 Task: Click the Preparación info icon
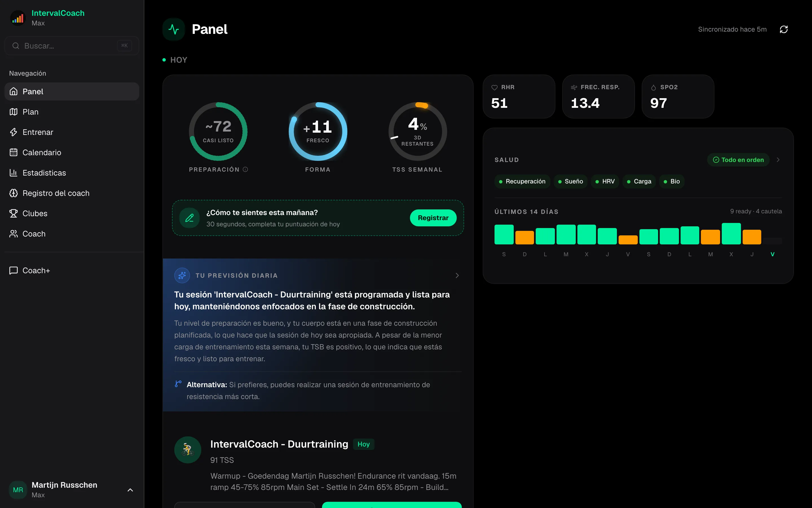(245, 169)
